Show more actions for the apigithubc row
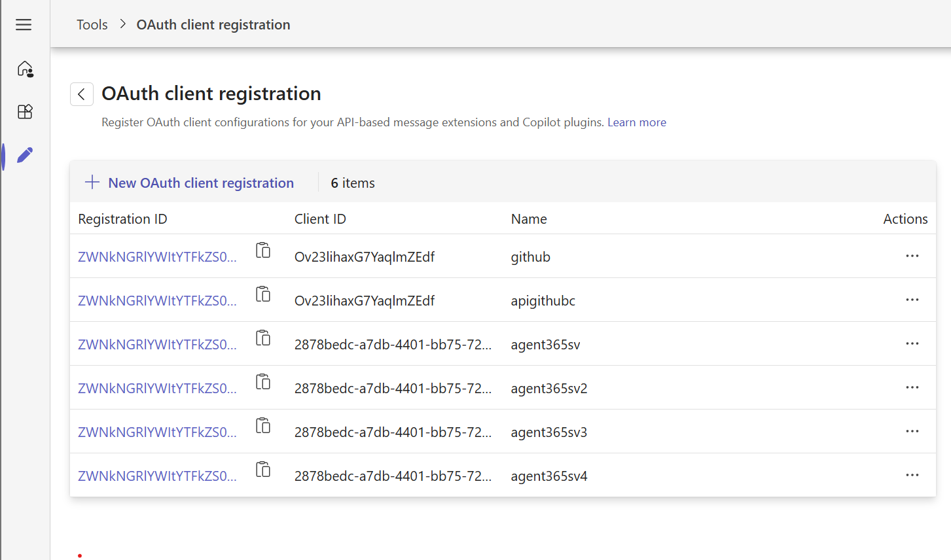This screenshot has height=560, width=951. (x=912, y=300)
